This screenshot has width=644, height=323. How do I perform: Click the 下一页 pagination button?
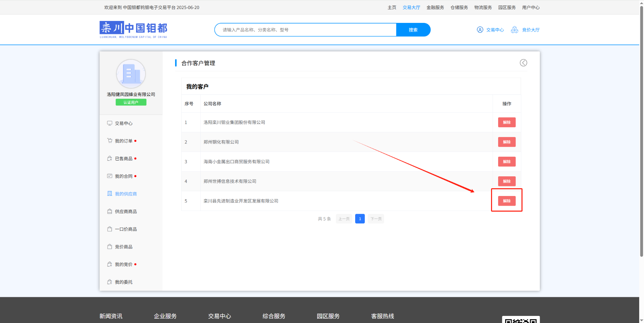coord(376,219)
